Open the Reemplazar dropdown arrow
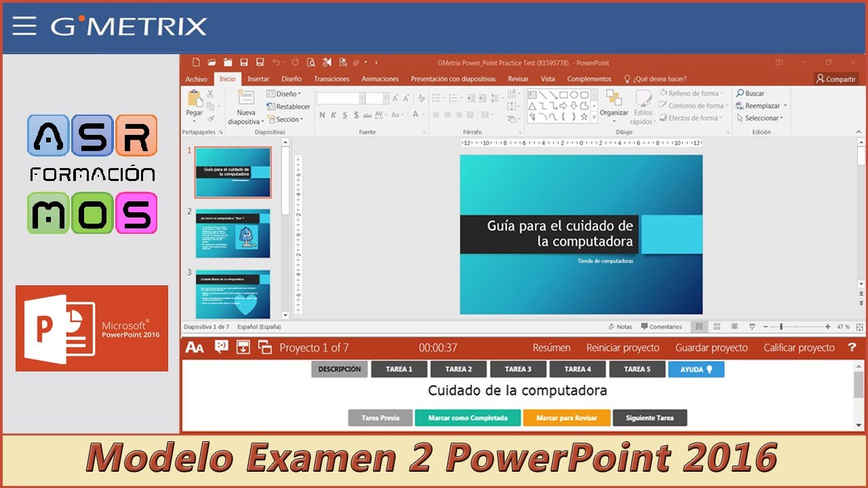The width and height of the screenshot is (868, 488). click(785, 106)
